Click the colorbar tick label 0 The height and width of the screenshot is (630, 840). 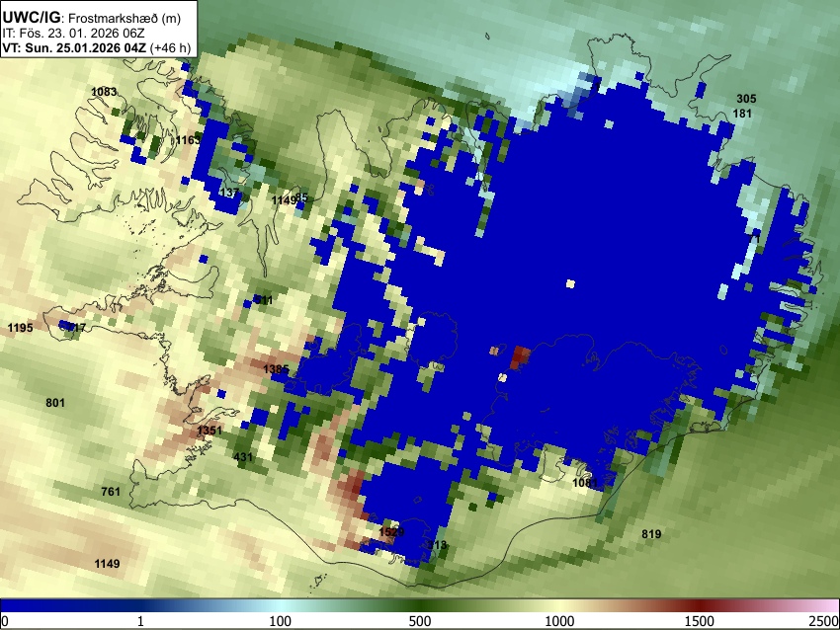5,621
